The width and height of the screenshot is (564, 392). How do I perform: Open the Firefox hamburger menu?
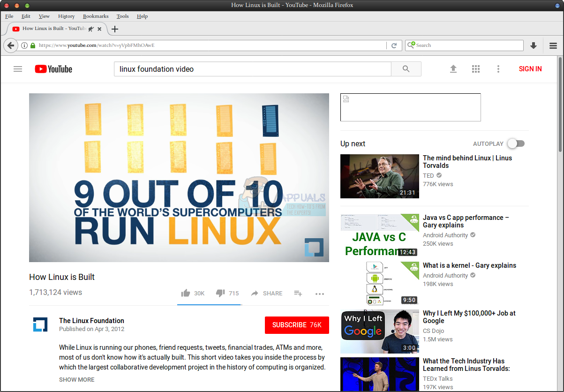(553, 45)
